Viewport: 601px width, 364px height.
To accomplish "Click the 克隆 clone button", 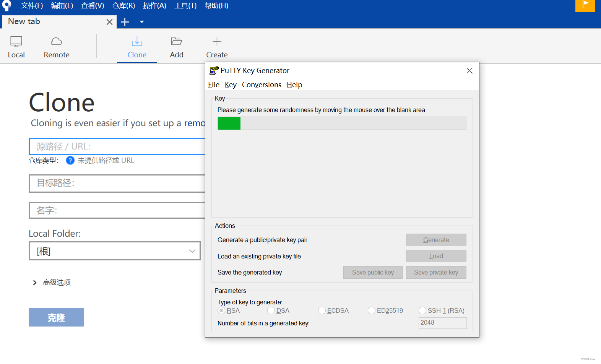I will click(56, 317).
